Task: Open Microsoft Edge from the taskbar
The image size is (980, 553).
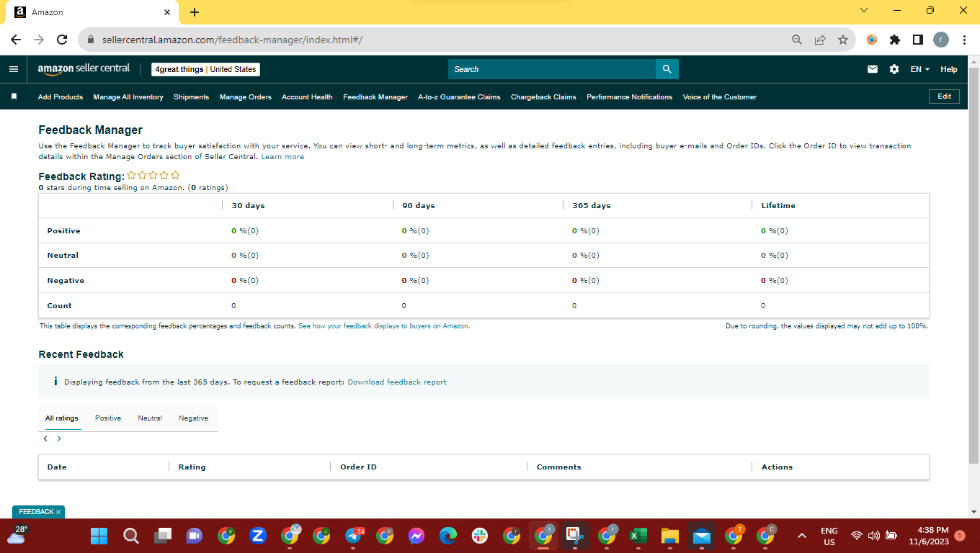Action: click(x=448, y=536)
